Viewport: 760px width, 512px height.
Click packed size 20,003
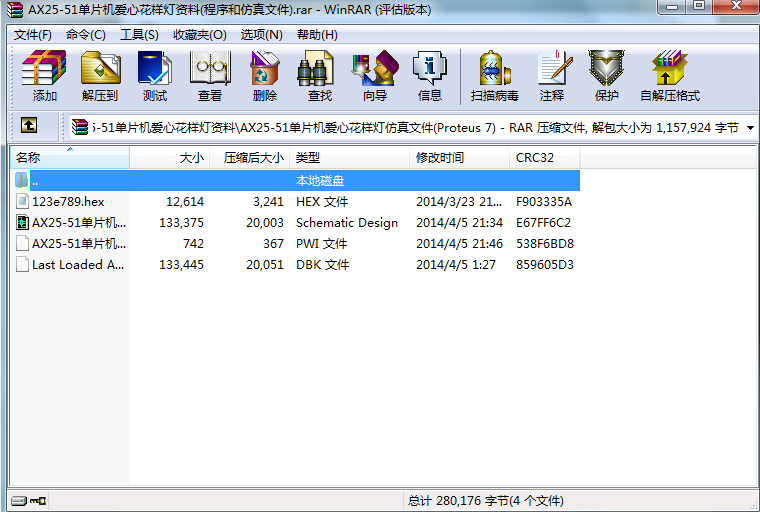[265, 223]
